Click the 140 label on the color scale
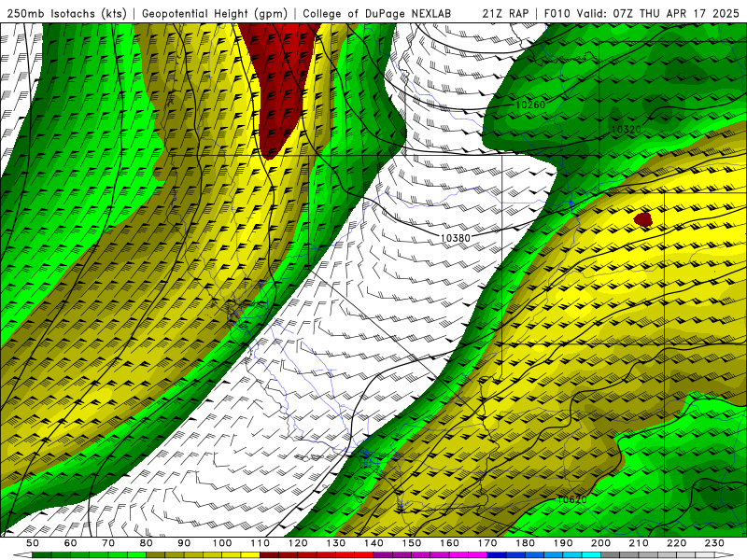This screenshot has height=560, width=747. point(374,543)
